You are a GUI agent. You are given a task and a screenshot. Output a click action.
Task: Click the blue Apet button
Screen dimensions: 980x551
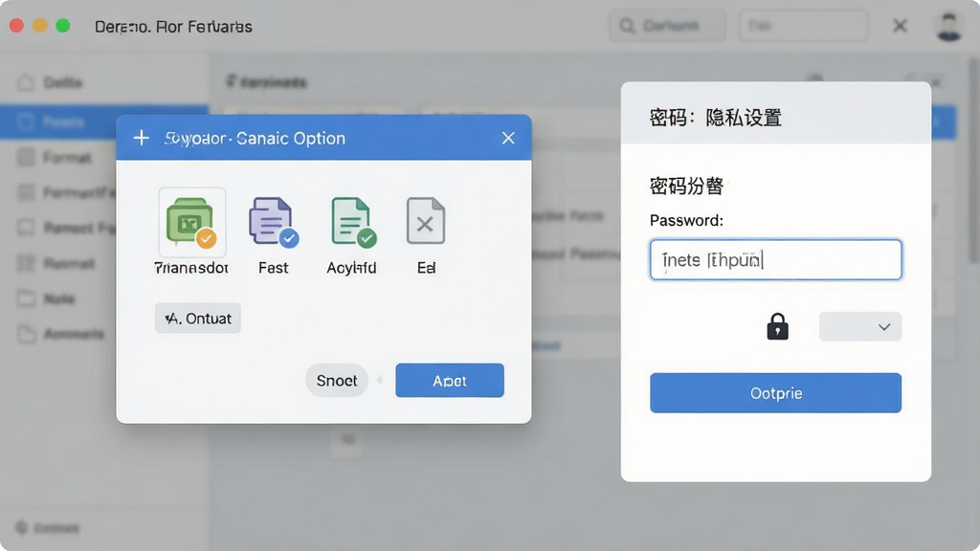pyautogui.click(x=450, y=381)
